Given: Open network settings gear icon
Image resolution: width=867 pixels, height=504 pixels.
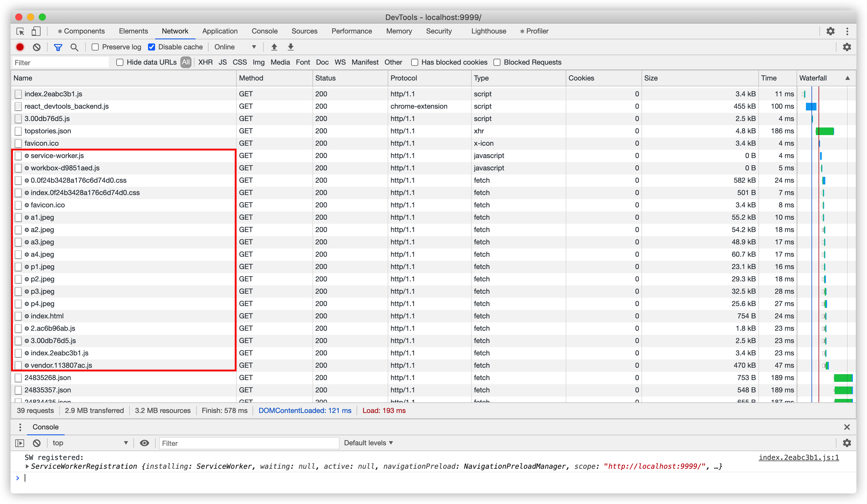Looking at the screenshot, I should [847, 47].
